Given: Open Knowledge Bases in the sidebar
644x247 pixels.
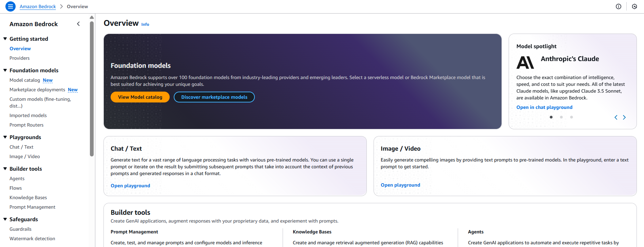Looking at the screenshot, I should point(28,197).
